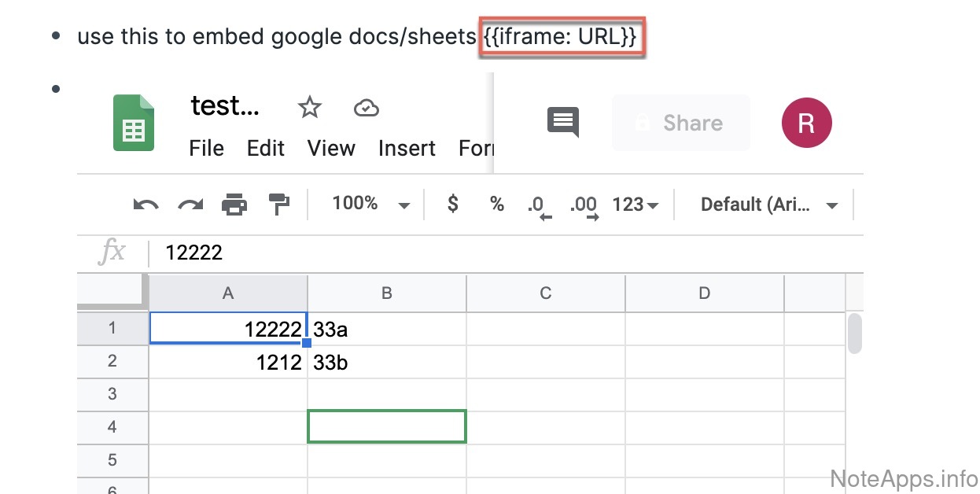This screenshot has width=980, height=494.
Task: Apply percent format to cell
Action: click(x=496, y=204)
